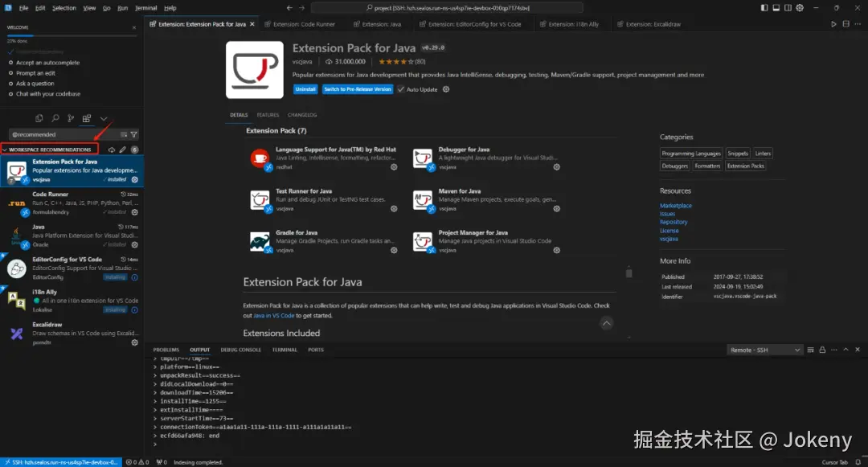
Task: Navigate forward with the arrow
Action: (301, 8)
